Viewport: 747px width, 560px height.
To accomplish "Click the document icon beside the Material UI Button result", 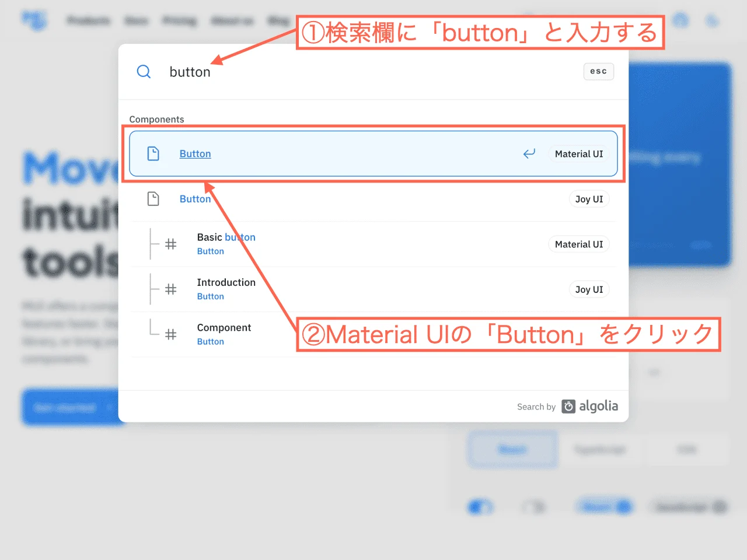I will 153,153.
